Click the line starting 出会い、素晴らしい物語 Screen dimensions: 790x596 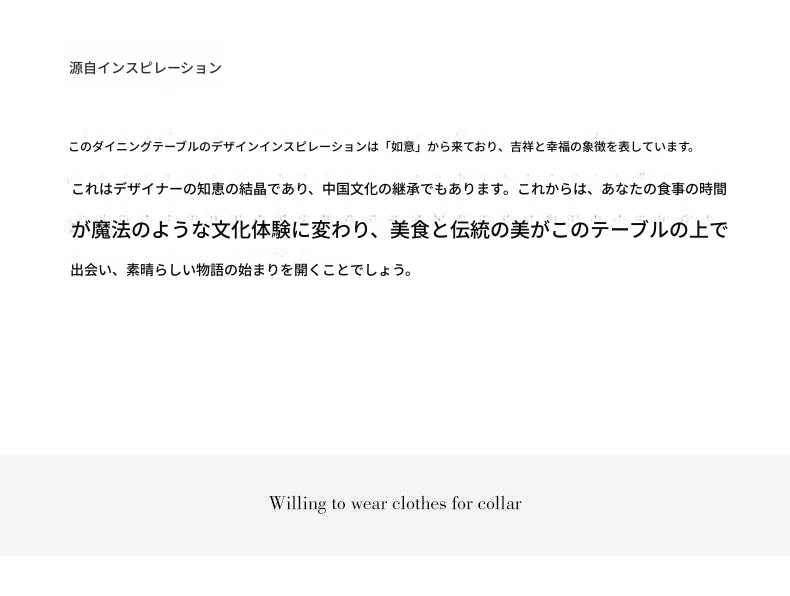(241, 270)
